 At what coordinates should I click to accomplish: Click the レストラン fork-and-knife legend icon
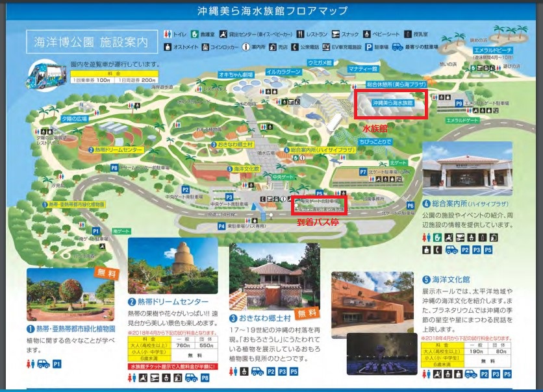click(300, 34)
